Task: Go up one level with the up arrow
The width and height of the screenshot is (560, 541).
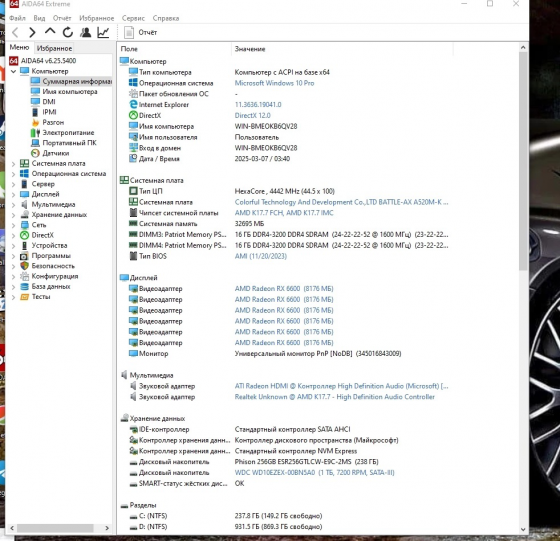Action: tap(50, 31)
